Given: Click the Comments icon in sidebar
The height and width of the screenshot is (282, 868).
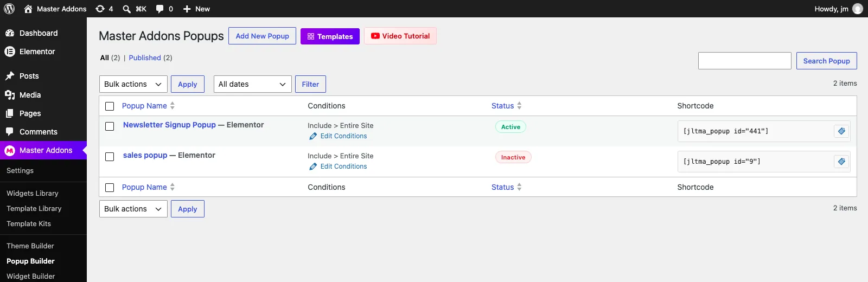Looking at the screenshot, I should [10, 132].
